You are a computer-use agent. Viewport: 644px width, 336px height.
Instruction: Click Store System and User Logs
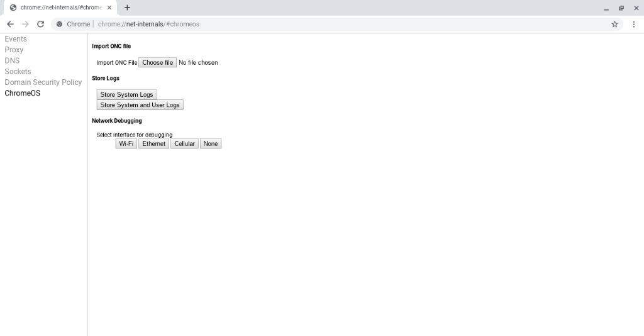pos(140,105)
